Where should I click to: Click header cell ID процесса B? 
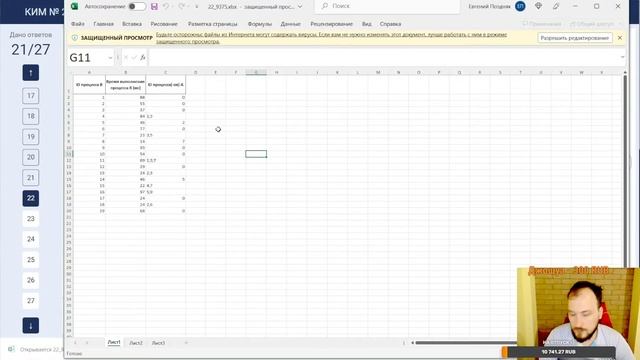click(x=89, y=84)
